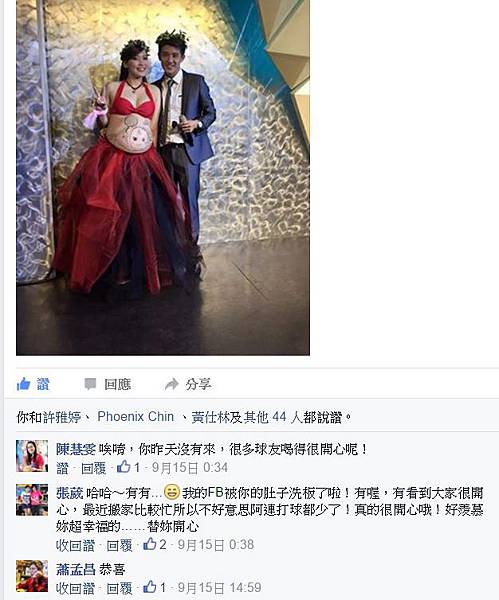499x600 pixels.
Task: Open the 黃仕林 name link
Action: pos(210,417)
